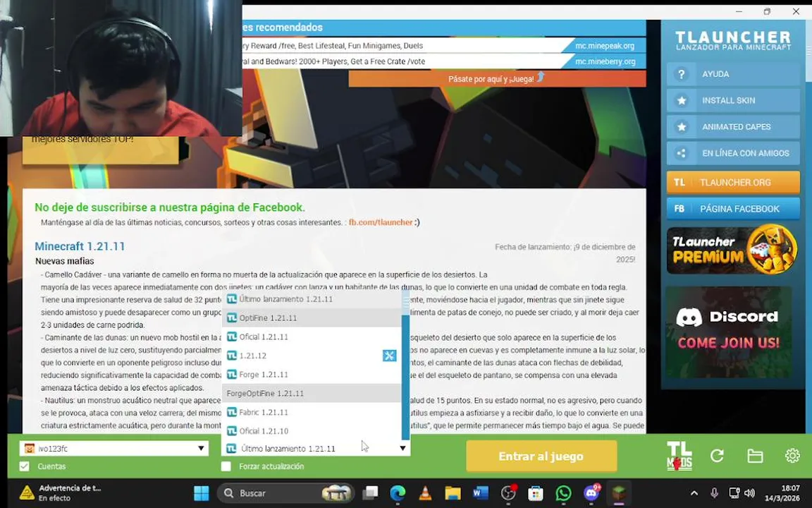
Task: Click mc.mineberry.org server link
Action: point(605,61)
